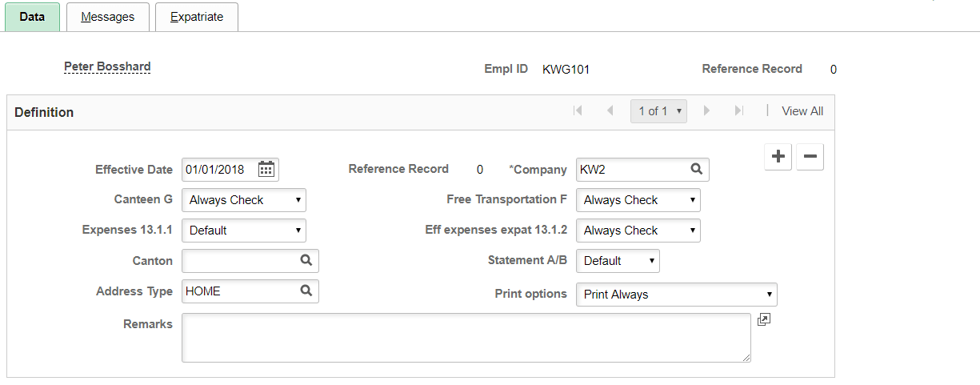Image resolution: width=980 pixels, height=385 pixels.
Task: Expand Remarks in modal window icon
Action: [x=763, y=320]
